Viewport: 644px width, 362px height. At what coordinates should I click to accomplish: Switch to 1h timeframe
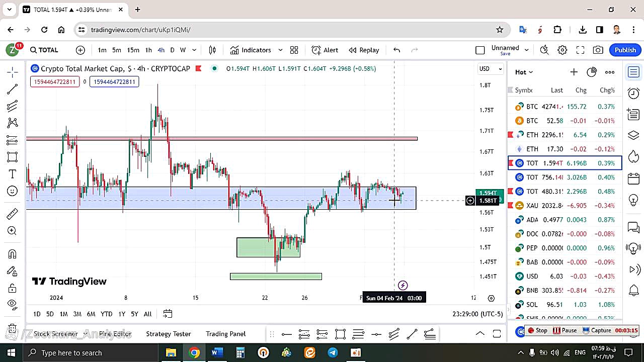[x=148, y=50]
